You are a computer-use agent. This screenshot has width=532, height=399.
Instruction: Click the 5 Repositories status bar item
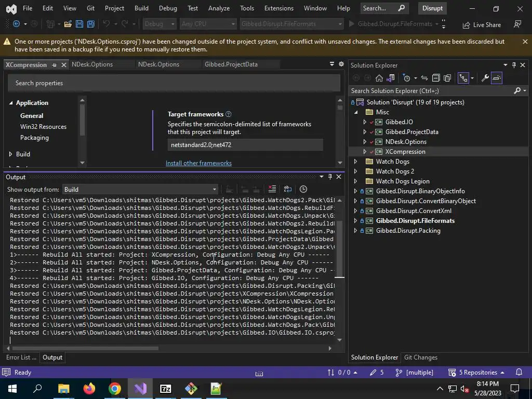coord(476,372)
